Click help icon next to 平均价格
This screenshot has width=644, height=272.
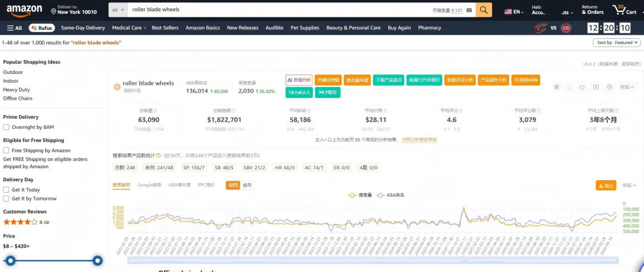[385, 111]
